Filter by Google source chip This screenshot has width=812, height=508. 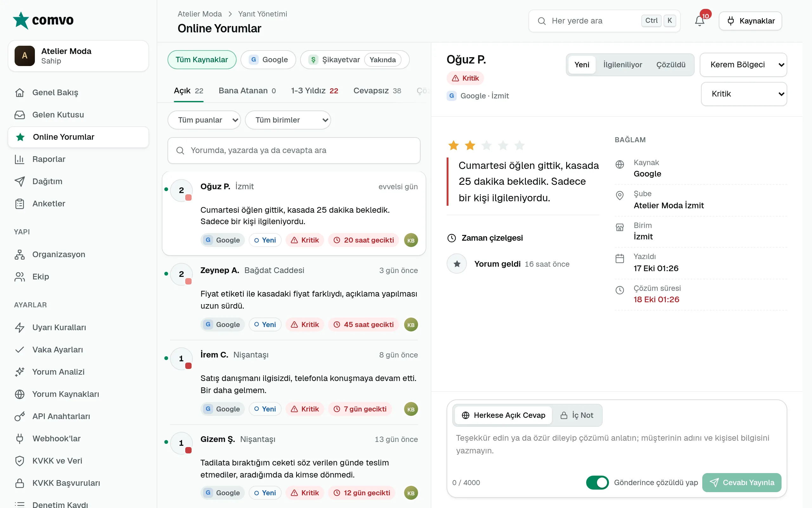[268, 59]
